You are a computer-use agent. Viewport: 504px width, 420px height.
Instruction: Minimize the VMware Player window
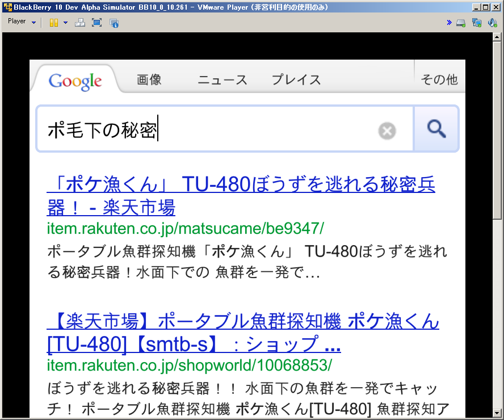click(x=477, y=7)
